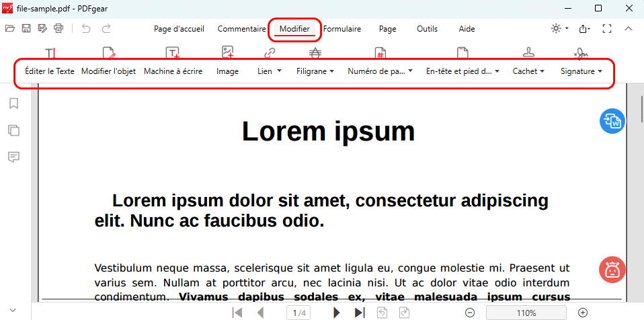Save the document with the floppy icon
The height and width of the screenshot is (320, 644).
coord(26,28)
